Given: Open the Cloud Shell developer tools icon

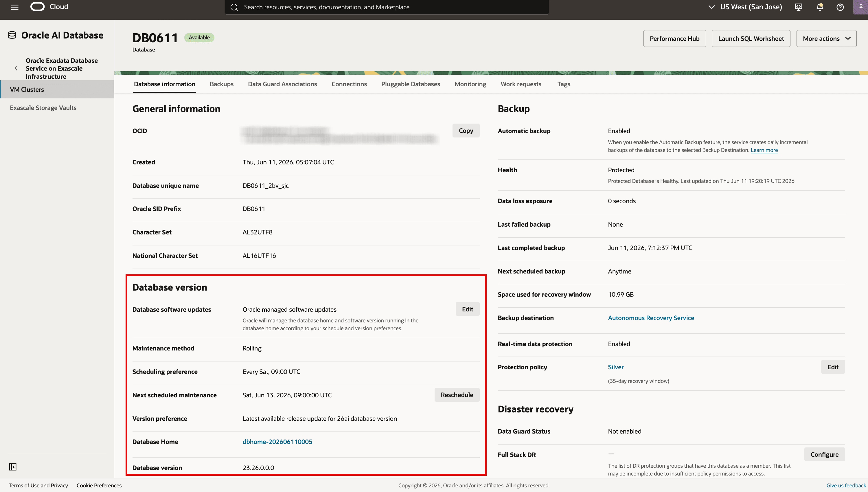Looking at the screenshot, I should tap(799, 7).
